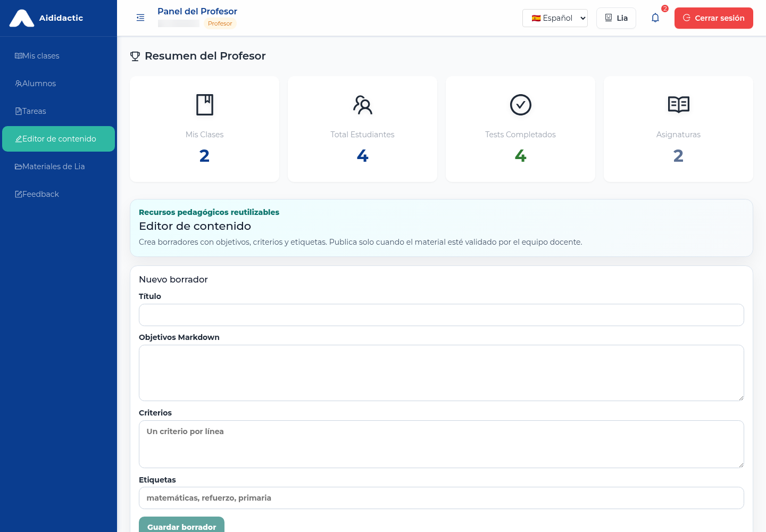Open Materiales de Lia
Screen dimensions: 766x532
(x=59, y=167)
